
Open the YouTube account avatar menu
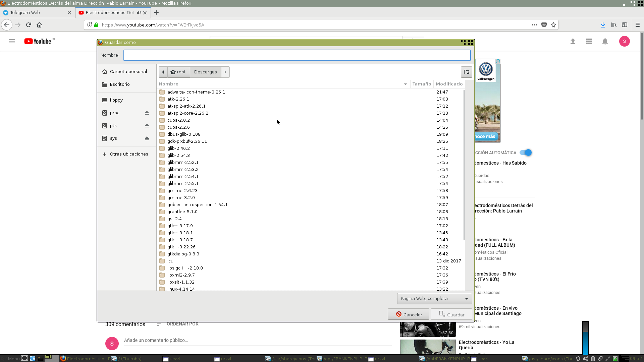tap(625, 41)
